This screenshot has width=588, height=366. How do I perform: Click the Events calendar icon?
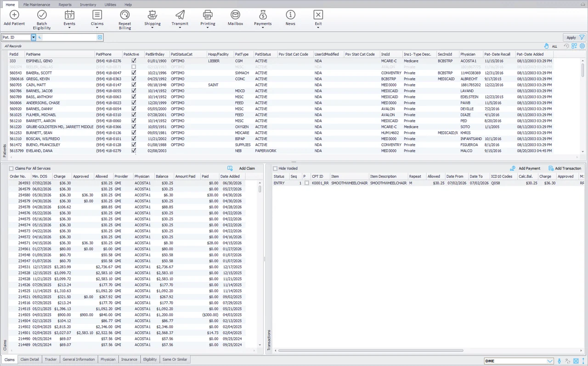[x=69, y=15]
